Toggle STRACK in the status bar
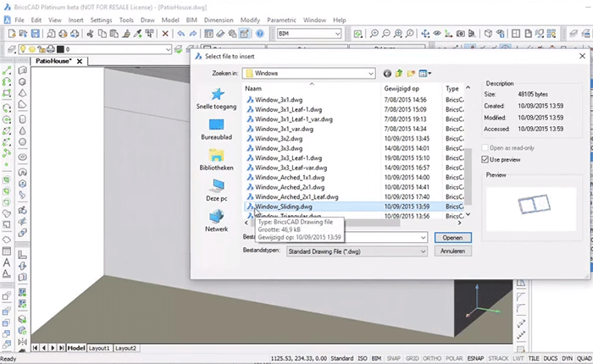This screenshot has width=593, height=364. pos(498,358)
